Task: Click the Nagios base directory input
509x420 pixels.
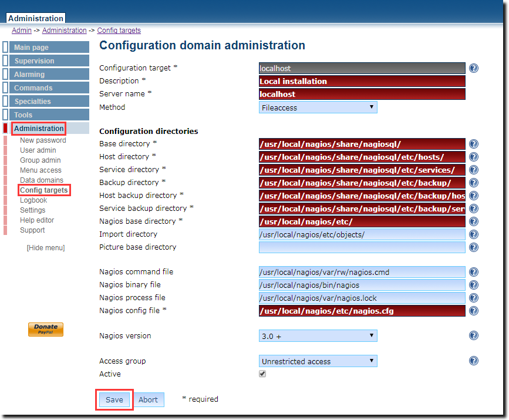Action: pos(362,221)
